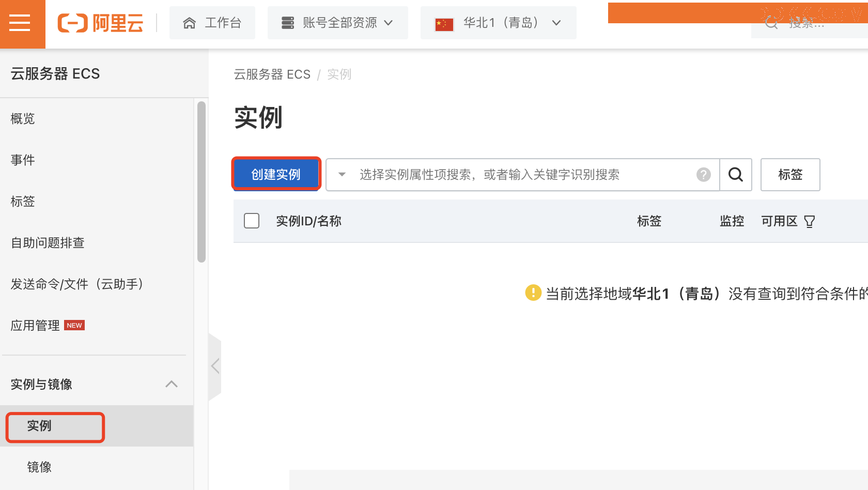
Task: Collapse the 实例与镜像 sidebar section
Action: point(172,384)
